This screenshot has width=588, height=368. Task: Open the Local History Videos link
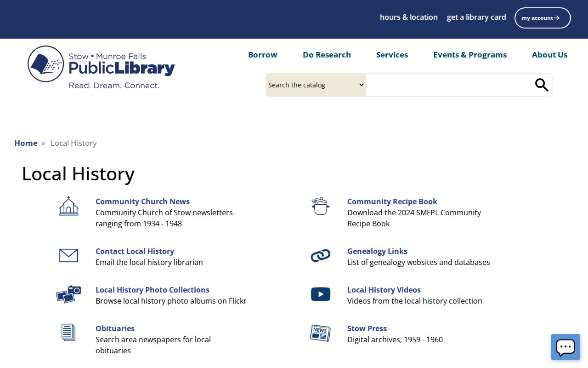[x=384, y=290]
